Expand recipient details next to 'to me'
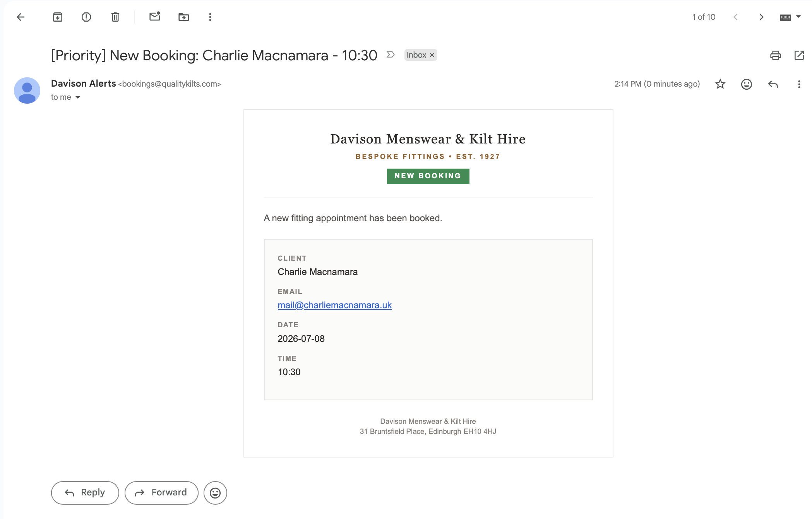This screenshot has height=519, width=812. click(x=78, y=97)
